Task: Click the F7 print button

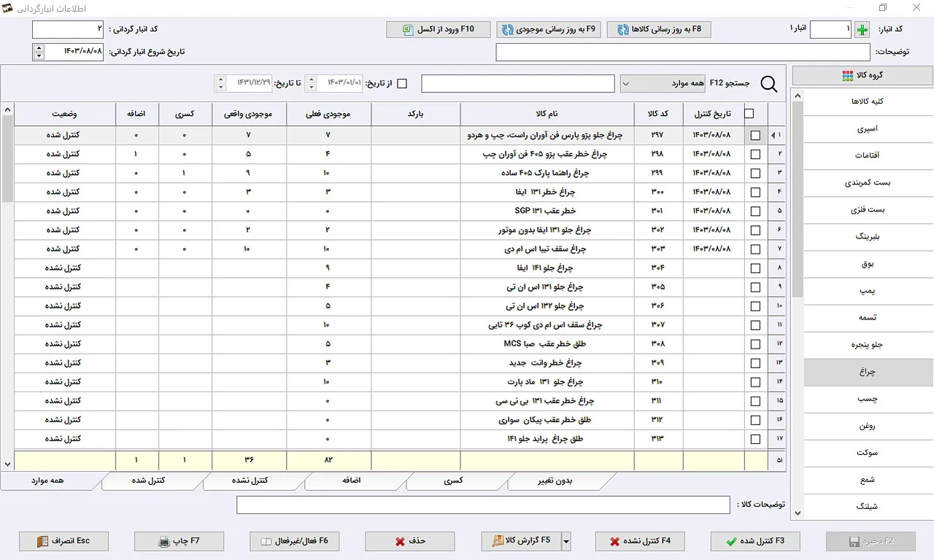Action: pyautogui.click(x=180, y=541)
